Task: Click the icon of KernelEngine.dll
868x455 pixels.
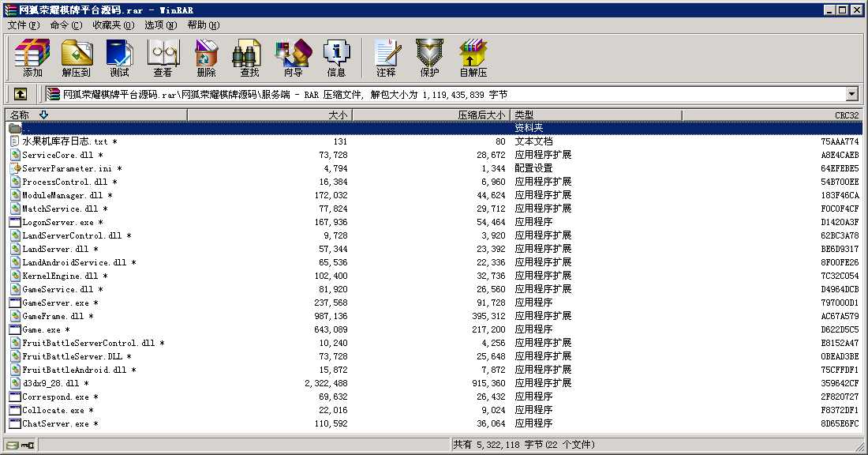Action: coord(15,276)
